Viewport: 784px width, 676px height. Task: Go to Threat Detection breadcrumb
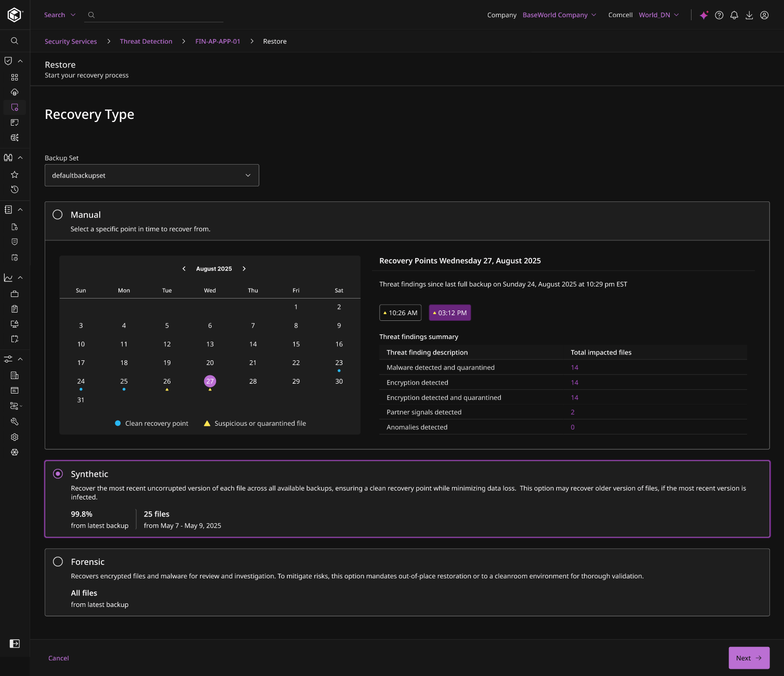click(x=146, y=42)
